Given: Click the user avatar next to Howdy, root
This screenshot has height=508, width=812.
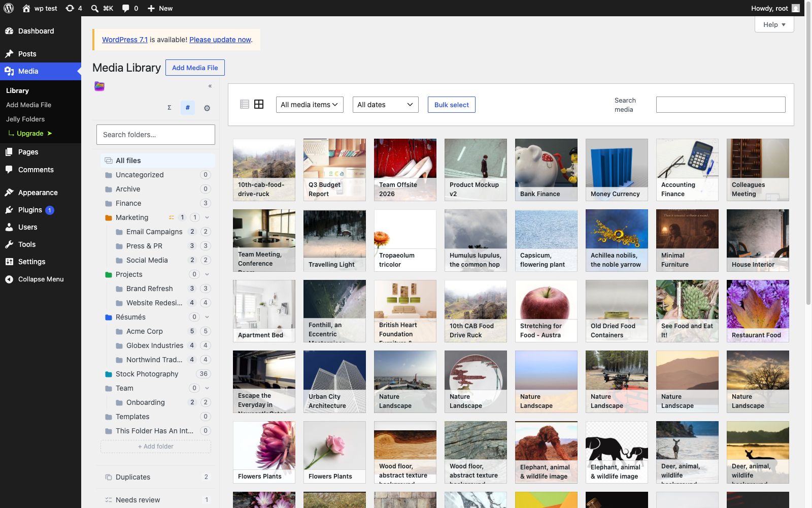Looking at the screenshot, I should click(x=796, y=8).
